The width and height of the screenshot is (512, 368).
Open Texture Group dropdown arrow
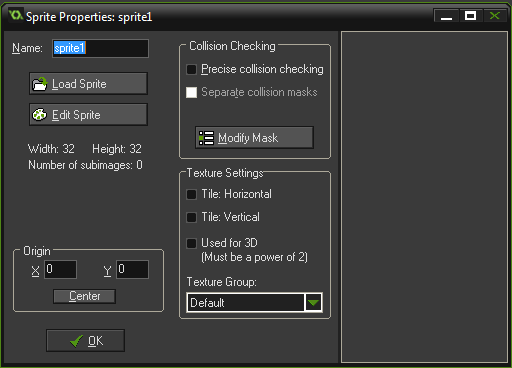tap(313, 303)
